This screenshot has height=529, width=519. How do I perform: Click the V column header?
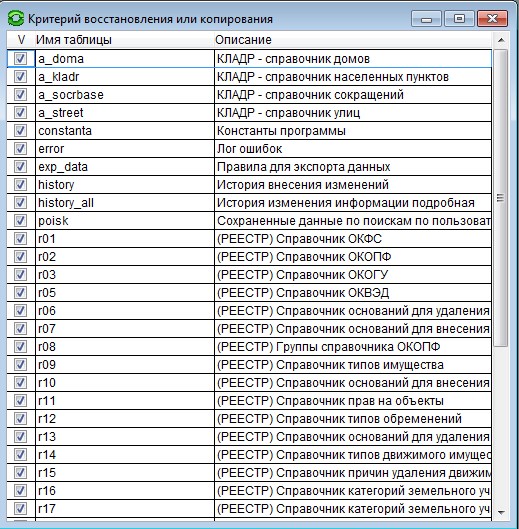click(21, 40)
